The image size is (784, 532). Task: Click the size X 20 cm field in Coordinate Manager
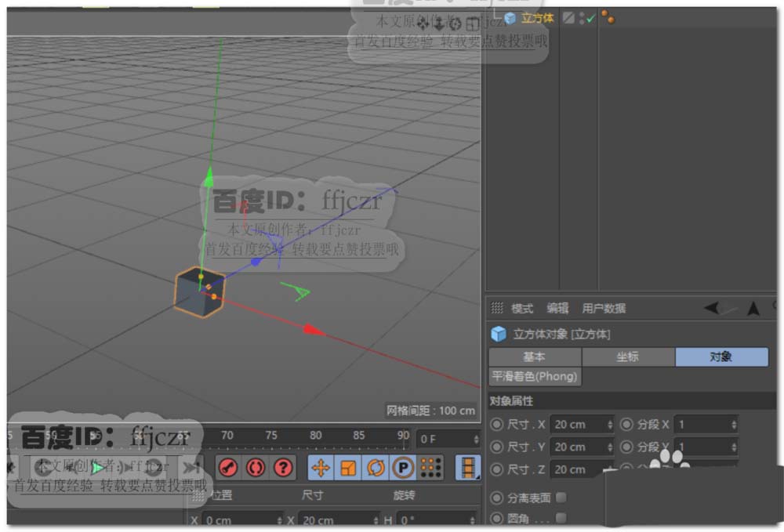(x=339, y=519)
